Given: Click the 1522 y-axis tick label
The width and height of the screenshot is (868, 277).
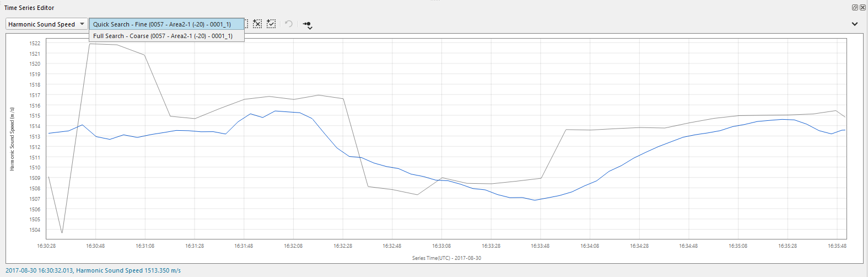Looking at the screenshot, I should (x=35, y=43).
